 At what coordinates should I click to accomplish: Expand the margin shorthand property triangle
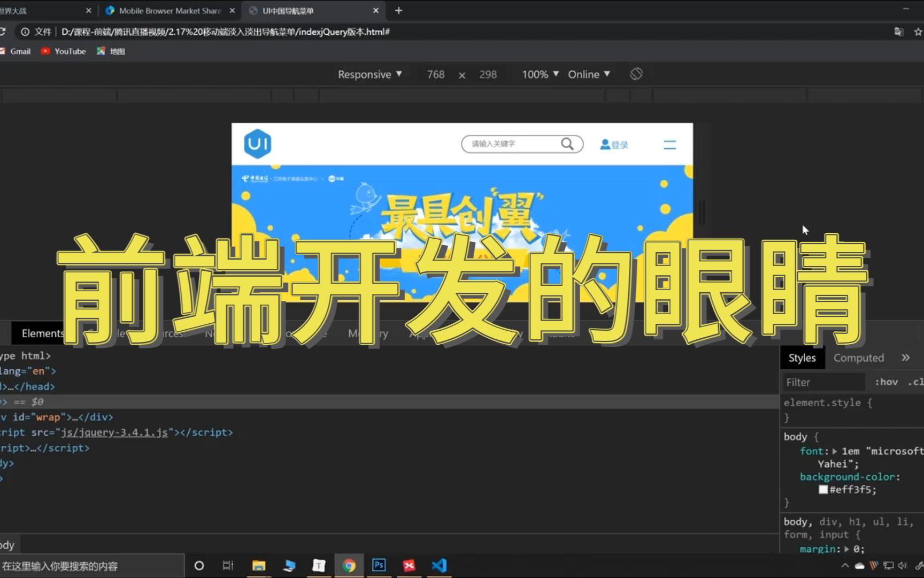click(x=846, y=549)
